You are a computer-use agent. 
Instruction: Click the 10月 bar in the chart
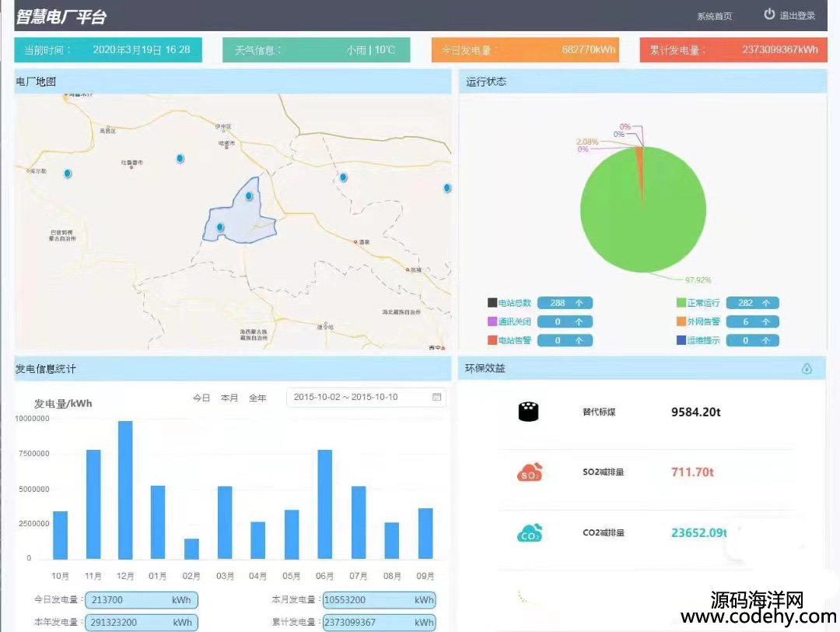coord(60,535)
